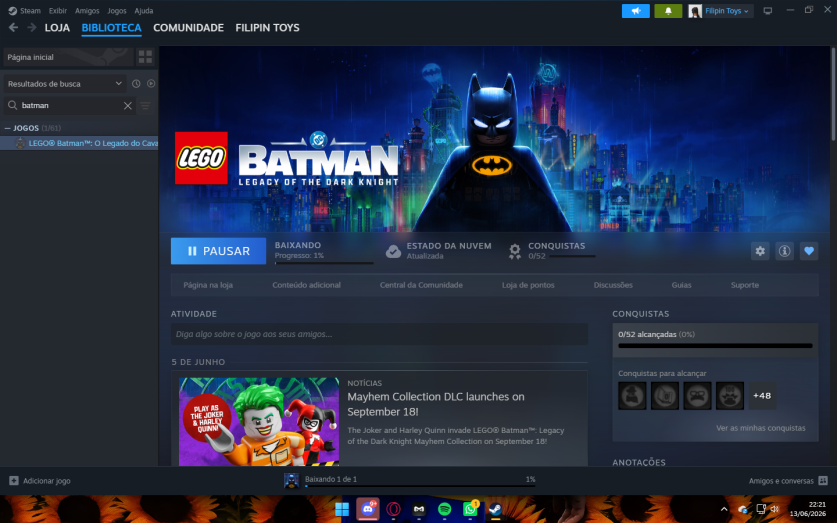Show game information icon
This screenshot has height=523, width=837.
(x=784, y=251)
